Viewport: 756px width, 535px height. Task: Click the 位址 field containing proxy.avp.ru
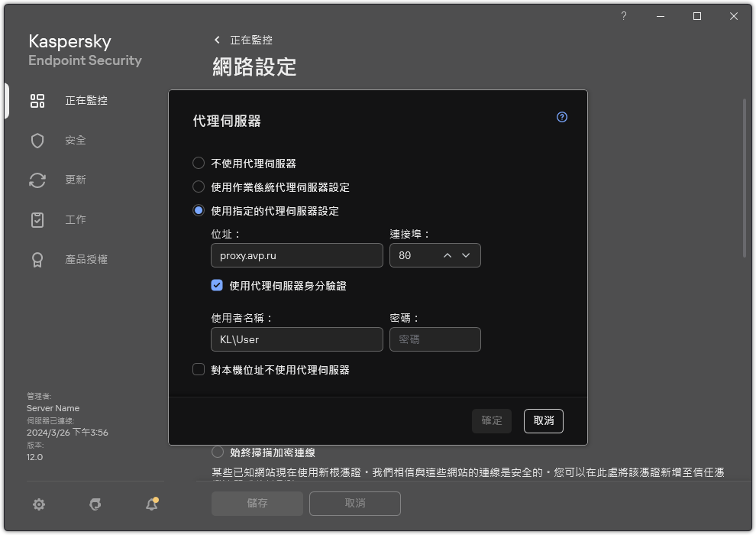click(x=296, y=255)
